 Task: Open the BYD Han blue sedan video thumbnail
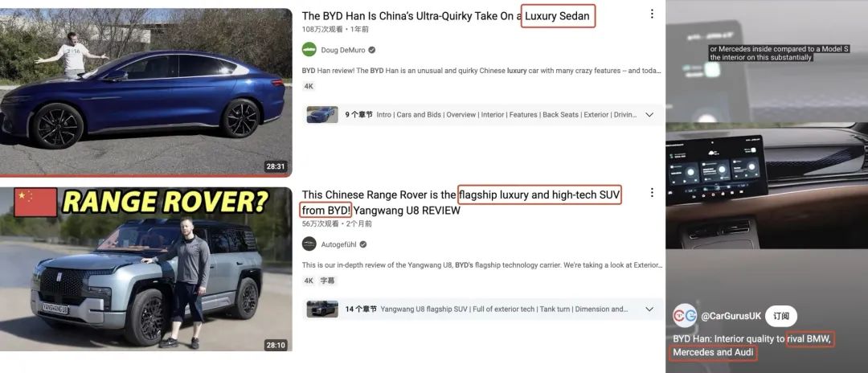(145, 92)
